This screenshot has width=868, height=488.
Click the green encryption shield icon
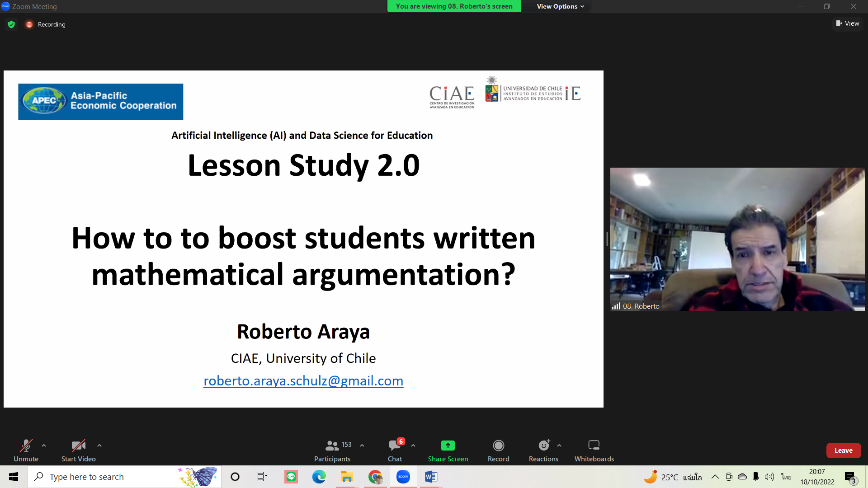[x=11, y=24]
